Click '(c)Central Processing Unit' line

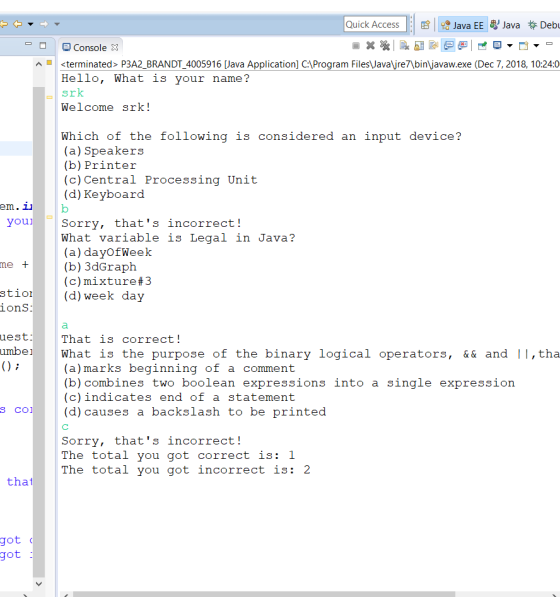[x=160, y=180]
